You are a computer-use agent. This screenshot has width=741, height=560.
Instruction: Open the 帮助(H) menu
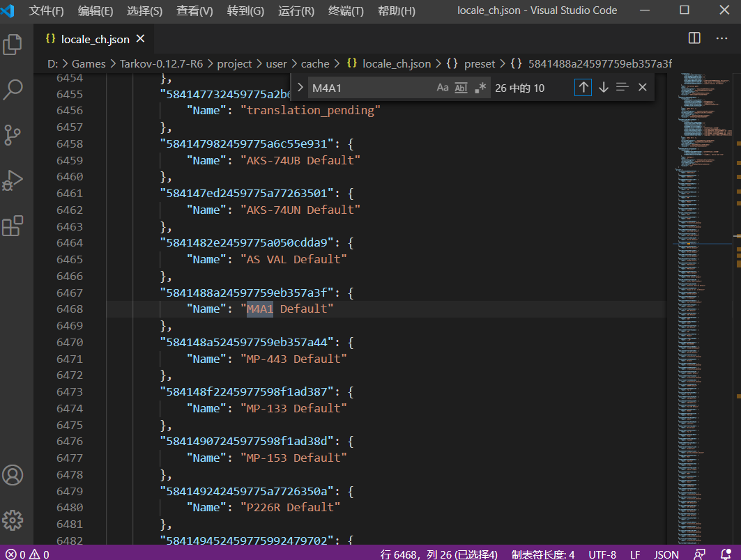(x=397, y=10)
